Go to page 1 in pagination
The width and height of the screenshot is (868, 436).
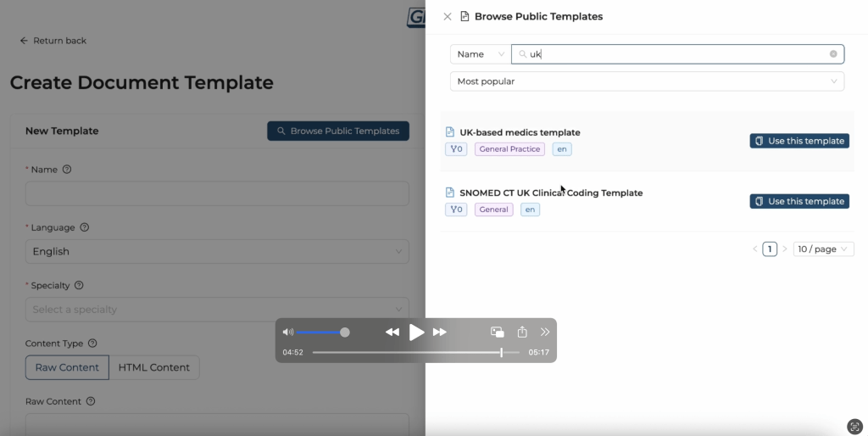(770, 249)
